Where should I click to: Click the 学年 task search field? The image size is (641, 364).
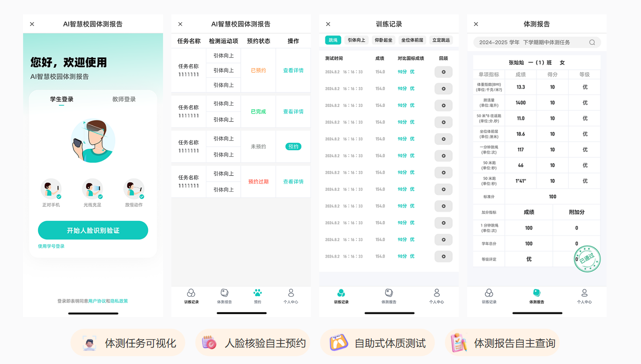(531, 42)
